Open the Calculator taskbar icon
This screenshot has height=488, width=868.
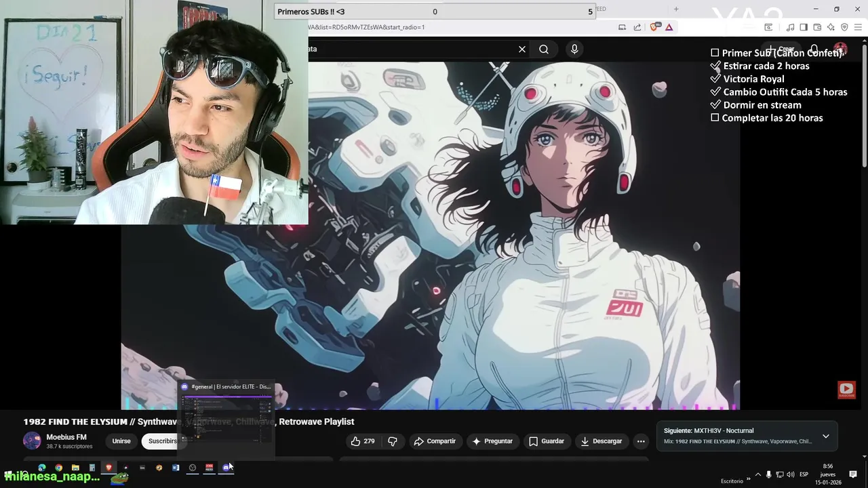tap(92, 468)
